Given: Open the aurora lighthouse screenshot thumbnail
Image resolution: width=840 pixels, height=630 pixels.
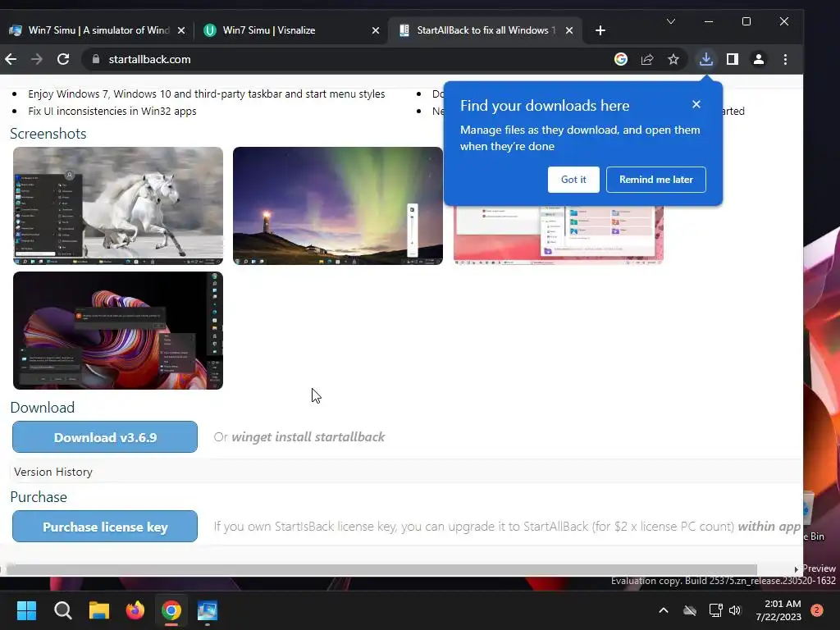Looking at the screenshot, I should click(x=338, y=206).
